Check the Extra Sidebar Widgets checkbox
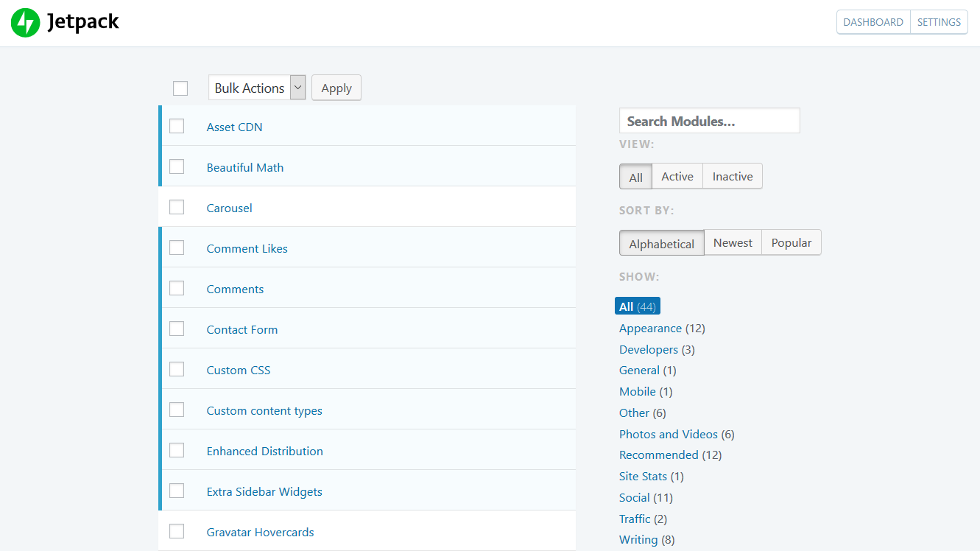This screenshot has width=980, height=551. point(177,491)
